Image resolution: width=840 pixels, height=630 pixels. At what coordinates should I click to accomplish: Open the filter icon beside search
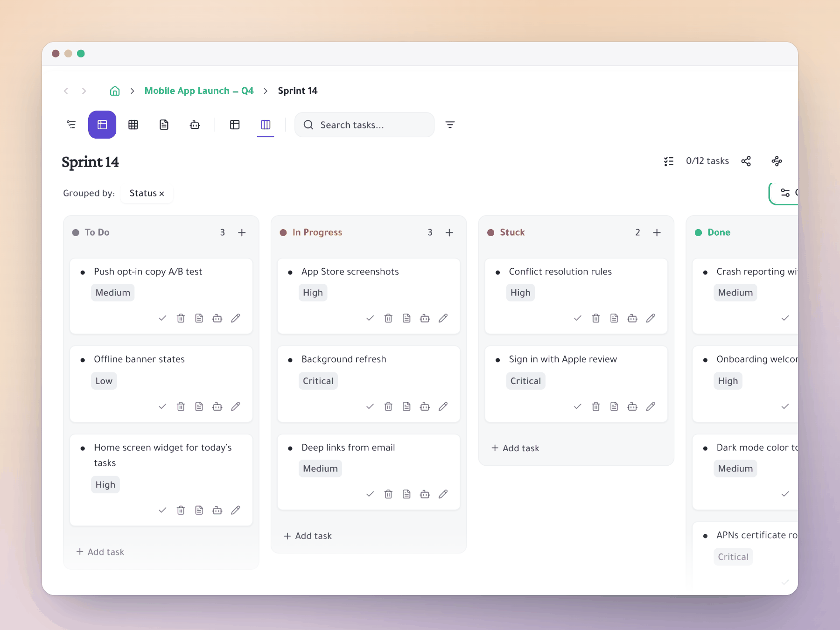(450, 125)
